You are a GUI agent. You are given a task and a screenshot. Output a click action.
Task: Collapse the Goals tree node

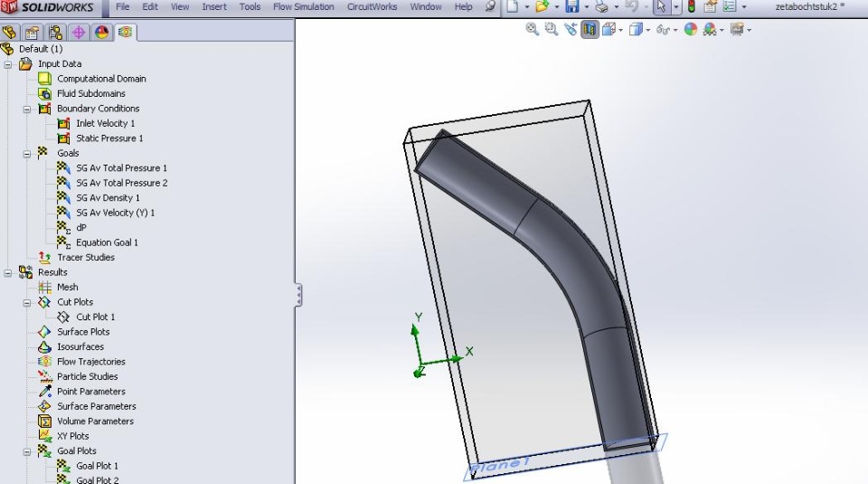coord(26,154)
